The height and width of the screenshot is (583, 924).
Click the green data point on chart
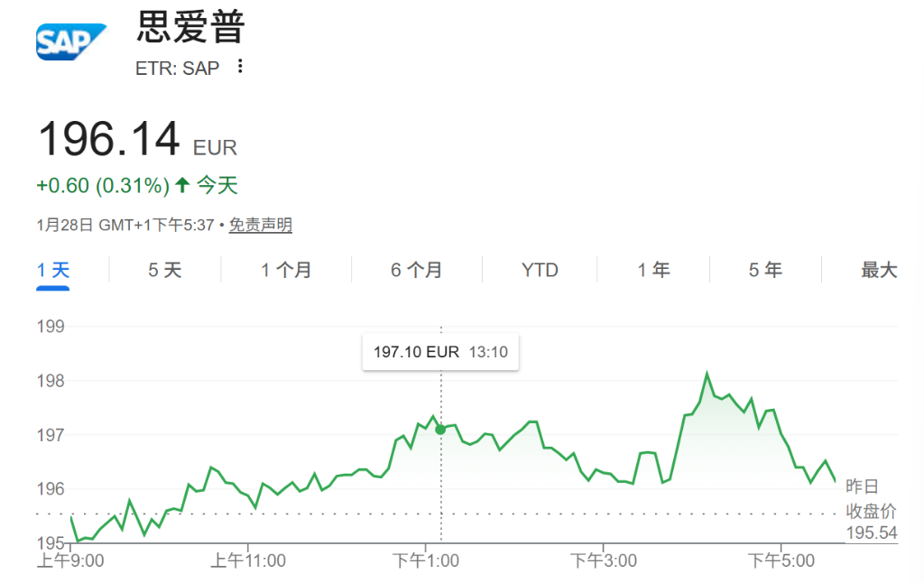point(440,430)
